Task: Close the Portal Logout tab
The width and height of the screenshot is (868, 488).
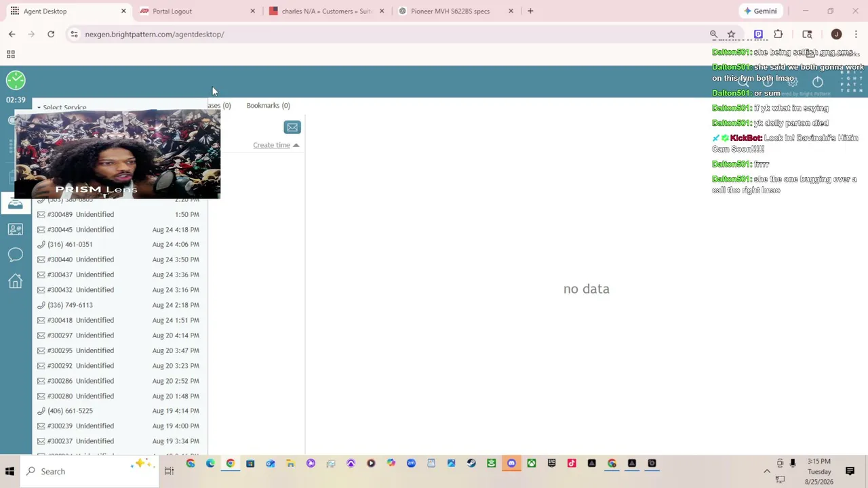Action: pyautogui.click(x=253, y=11)
